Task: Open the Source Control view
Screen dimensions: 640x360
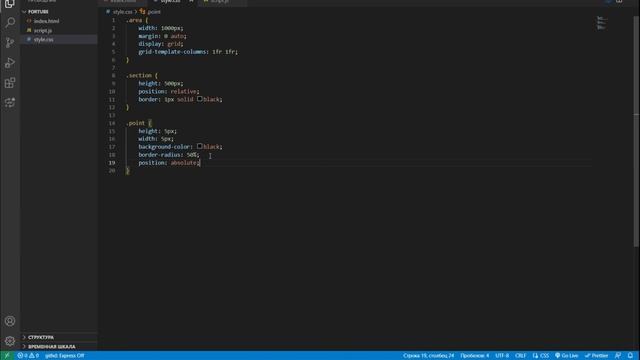Action: 10,42
